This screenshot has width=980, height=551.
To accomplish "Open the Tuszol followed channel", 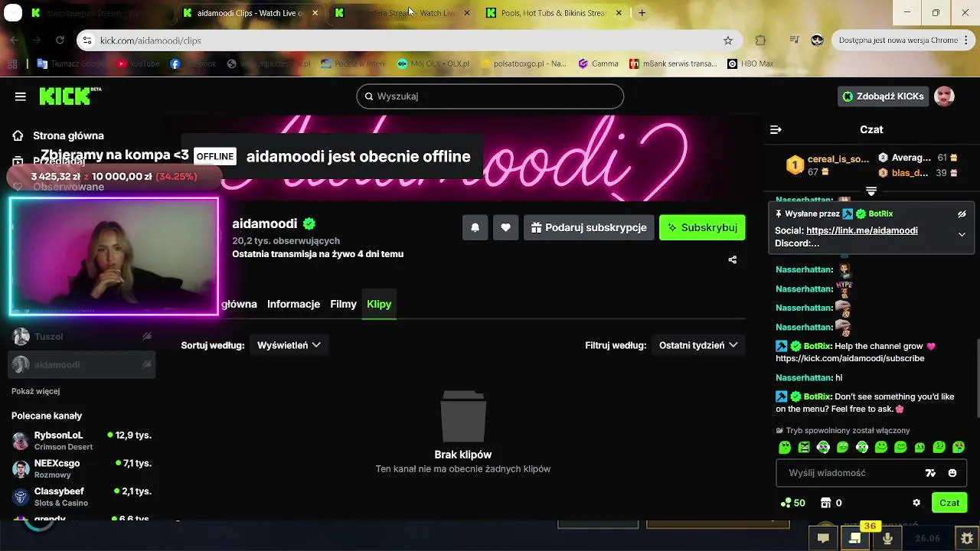I will click(81, 337).
